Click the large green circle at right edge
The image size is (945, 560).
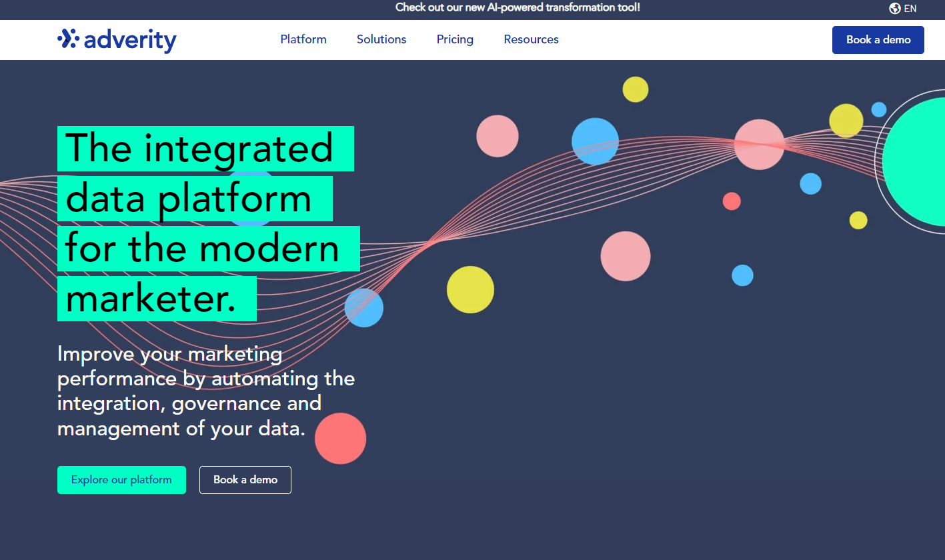(917, 161)
